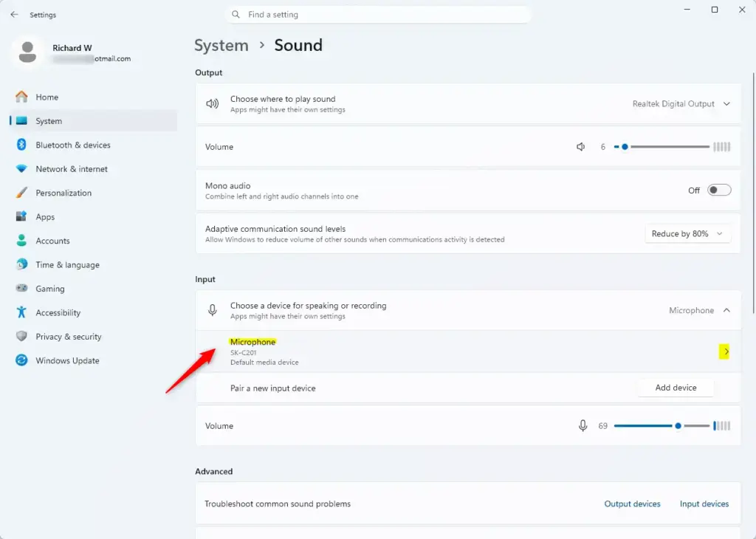Toggle the Mono audio switch
The width and height of the screenshot is (756, 539).
point(719,190)
